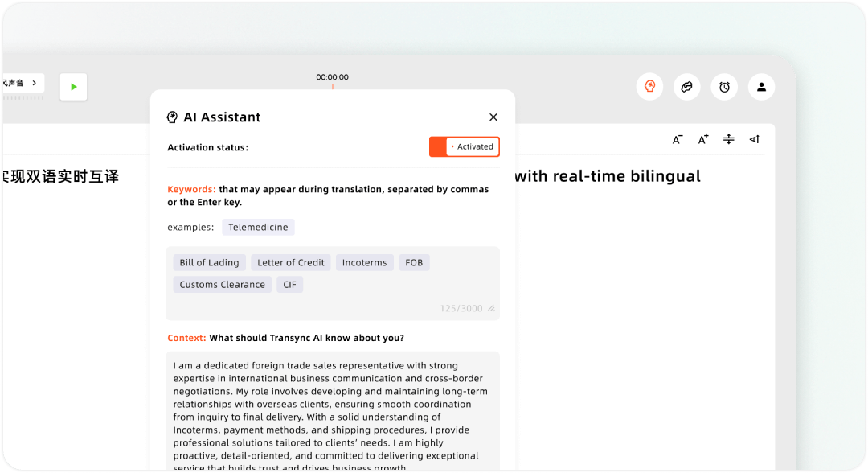868x473 pixels.
Task: Click the 00:00:00 timeline marker
Action: [x=332, y=77]
